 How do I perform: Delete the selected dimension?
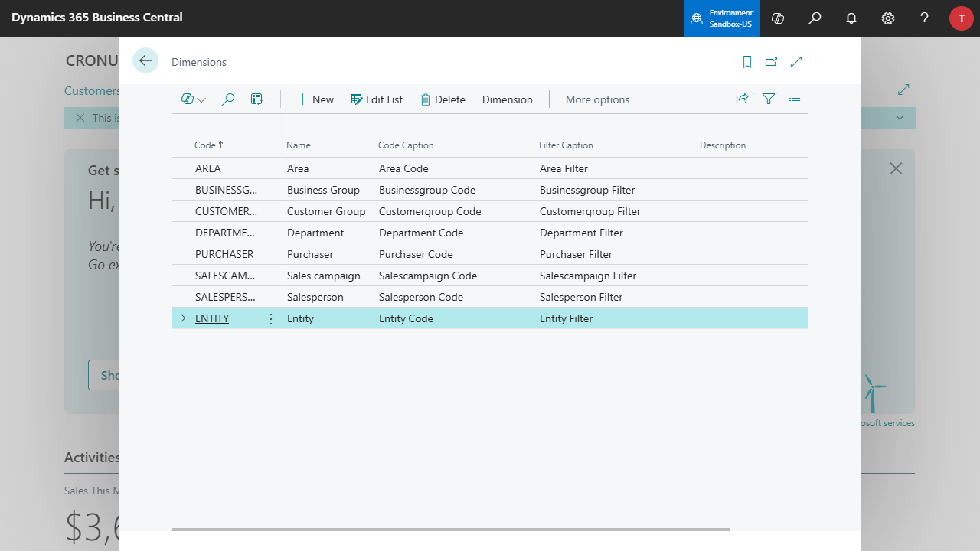(443, 99)
